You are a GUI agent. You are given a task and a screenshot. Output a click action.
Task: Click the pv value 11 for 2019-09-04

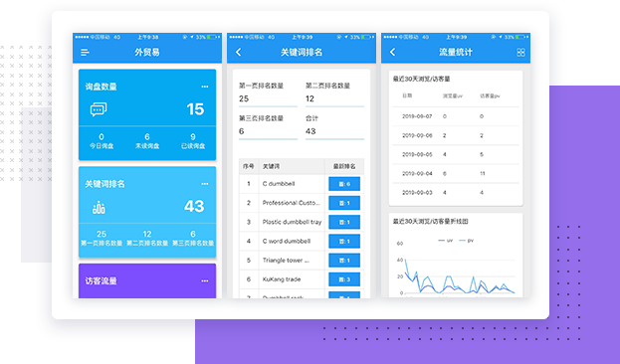tap(483, 173)
